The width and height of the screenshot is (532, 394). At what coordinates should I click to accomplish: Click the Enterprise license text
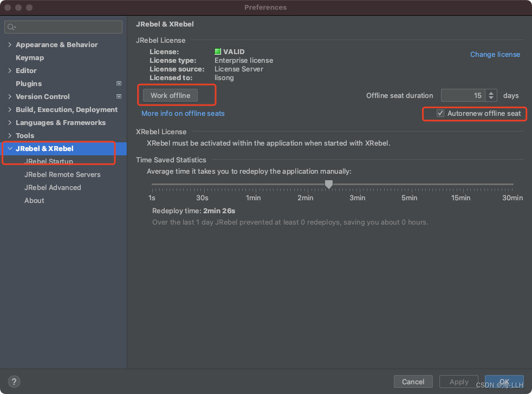tap(244, 61)
